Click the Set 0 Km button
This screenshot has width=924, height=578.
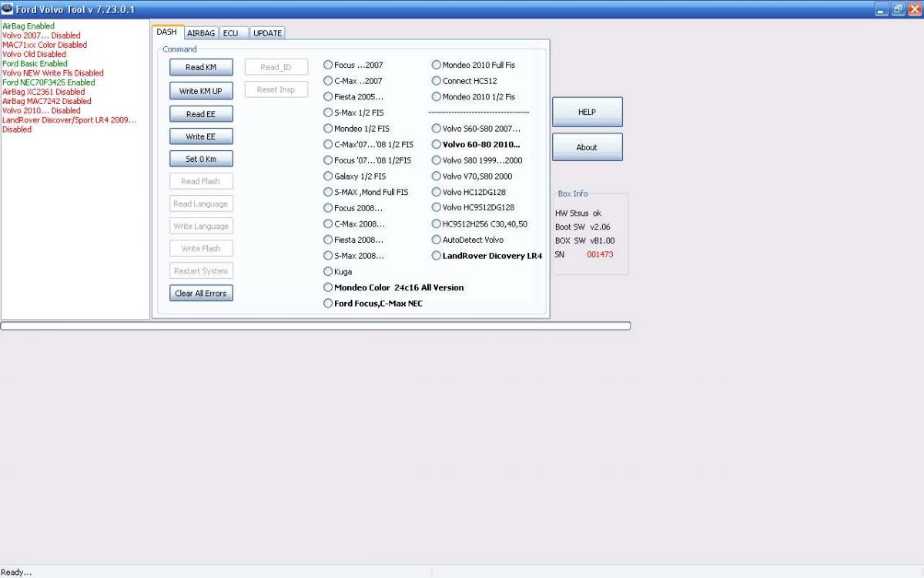pos(201,159)
